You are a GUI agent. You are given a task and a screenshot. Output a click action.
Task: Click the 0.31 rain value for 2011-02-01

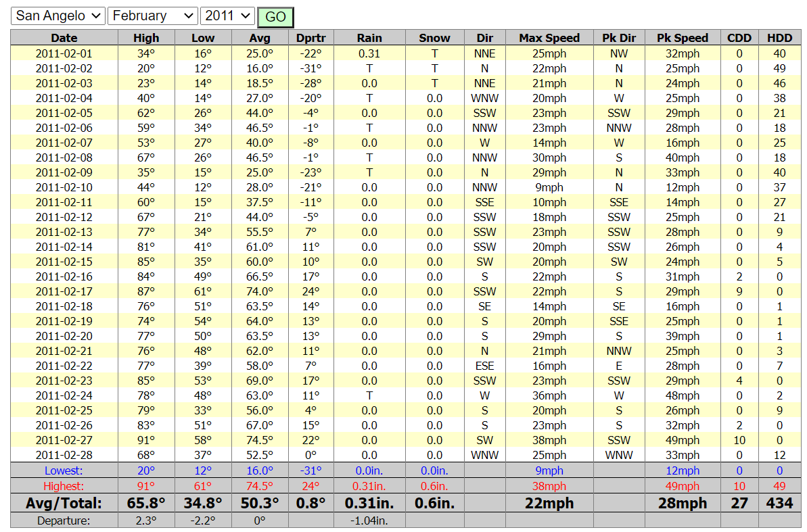pyautogui.click(x=369, y=53)
